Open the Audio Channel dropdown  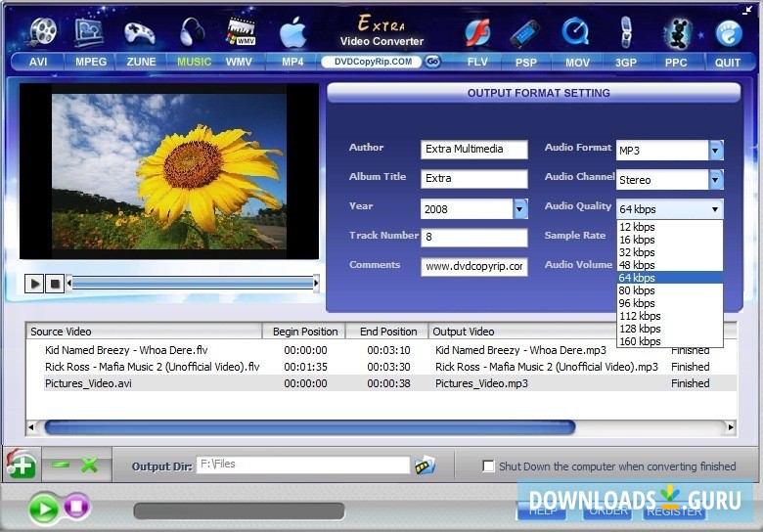715,179
